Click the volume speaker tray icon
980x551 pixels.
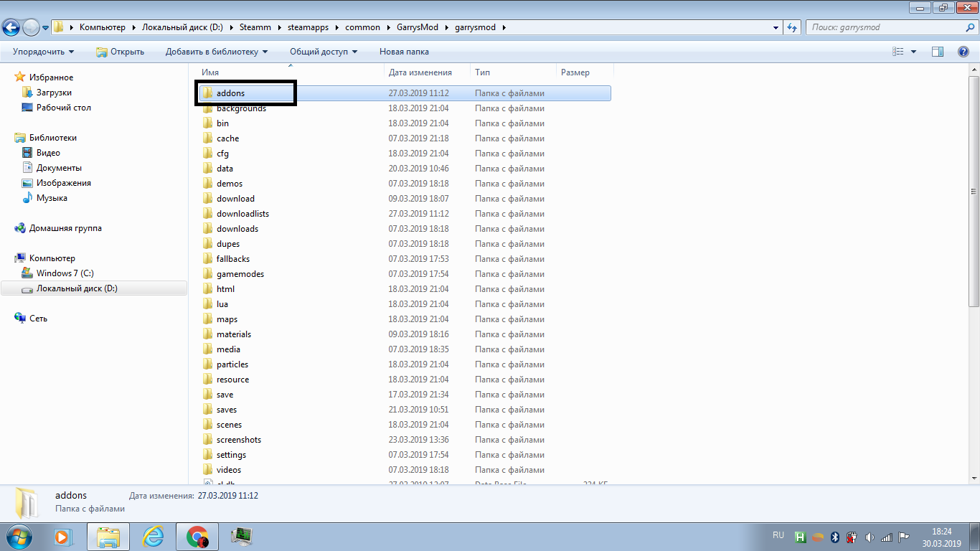(x=870, y=537)
